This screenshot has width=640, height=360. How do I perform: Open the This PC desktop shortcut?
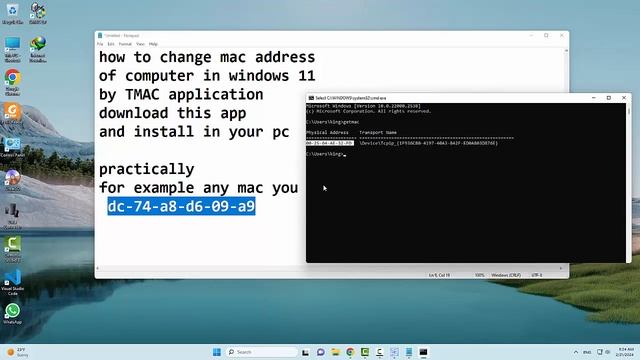tap(12, 49)
